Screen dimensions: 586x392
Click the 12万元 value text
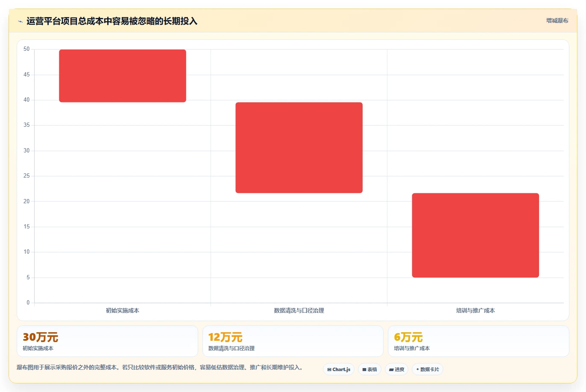point(225,337)
